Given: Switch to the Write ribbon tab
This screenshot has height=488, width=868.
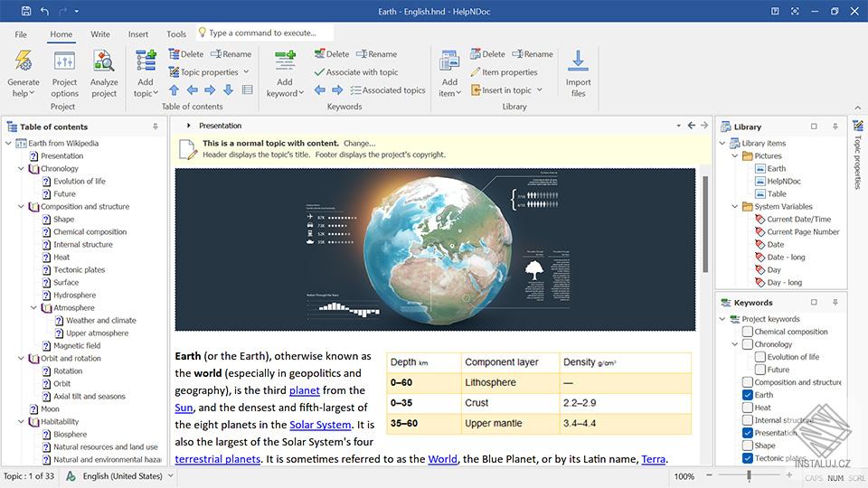Looking at the screenshot, I should click(x=99, y=34).
